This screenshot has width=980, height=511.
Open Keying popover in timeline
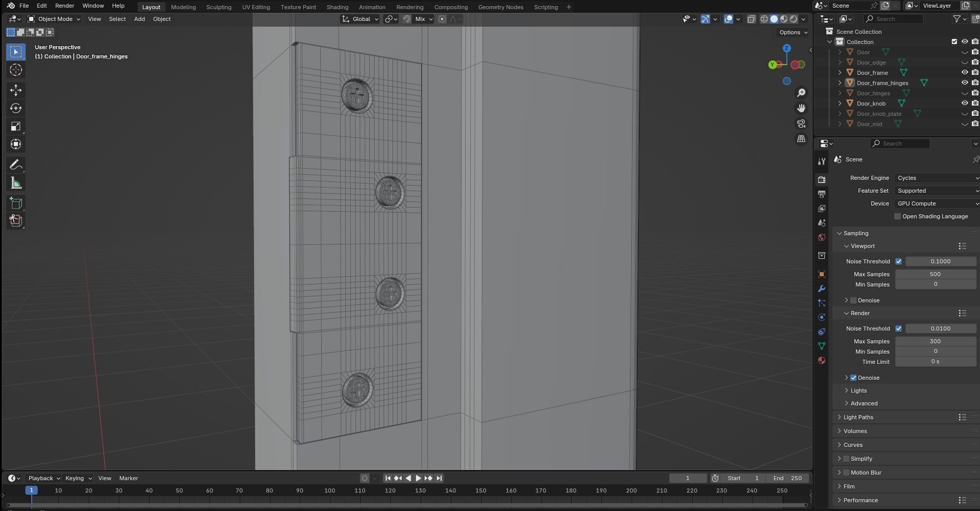(78, 478)
